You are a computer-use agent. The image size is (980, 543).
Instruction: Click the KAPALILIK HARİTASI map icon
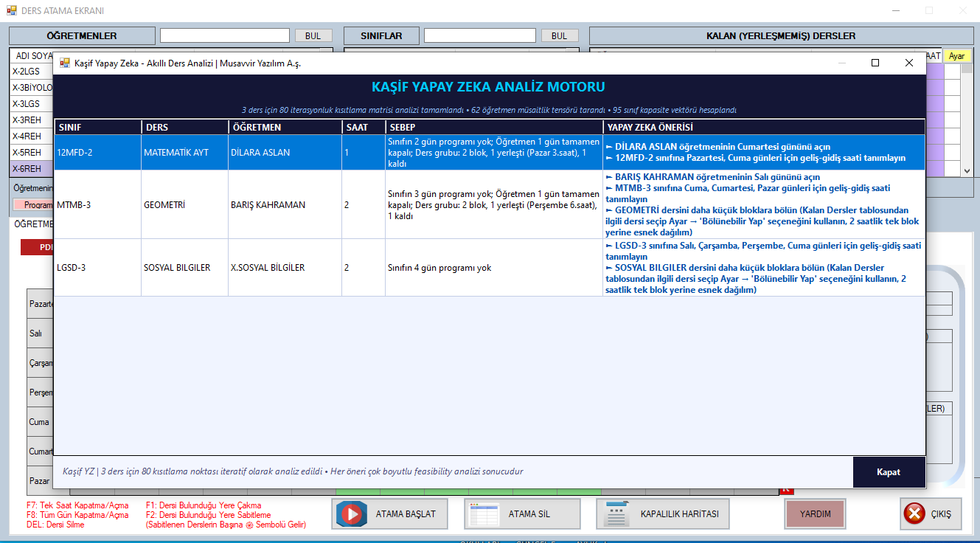(x=616, y=513)
